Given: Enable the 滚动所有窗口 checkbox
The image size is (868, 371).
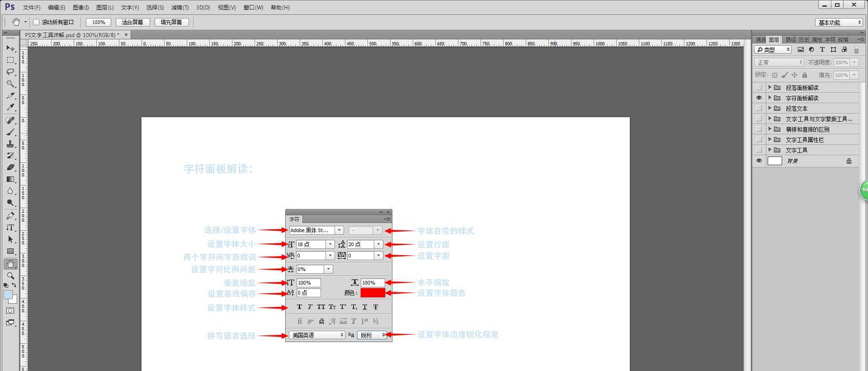Looking at the screenshot, I should point(37,22).
